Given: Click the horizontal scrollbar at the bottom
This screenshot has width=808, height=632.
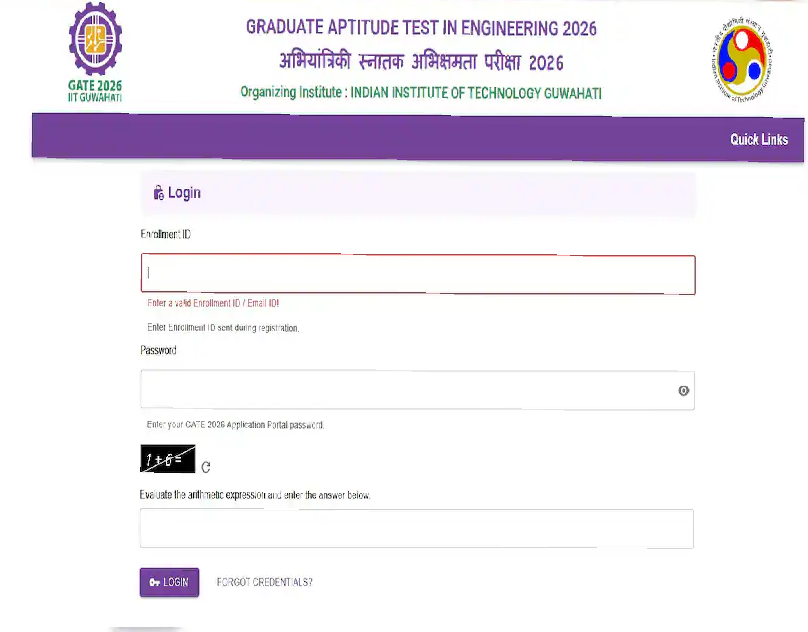Looking at the screenshot, I should [150, 629].
